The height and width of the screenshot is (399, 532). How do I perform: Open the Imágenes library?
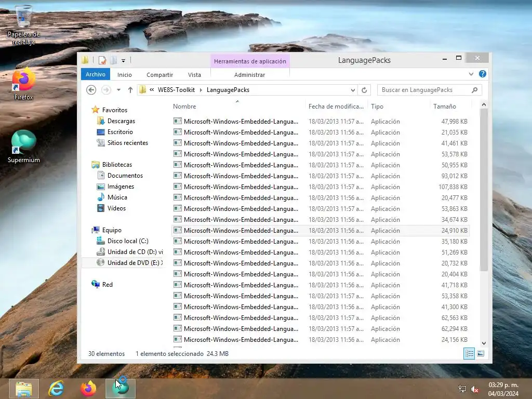(x=121, y=187)
